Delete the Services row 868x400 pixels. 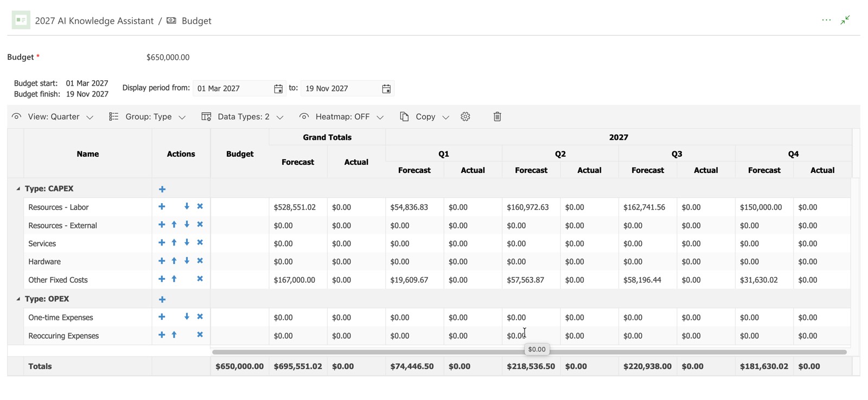pyautogui.click(x=200, y=242)
